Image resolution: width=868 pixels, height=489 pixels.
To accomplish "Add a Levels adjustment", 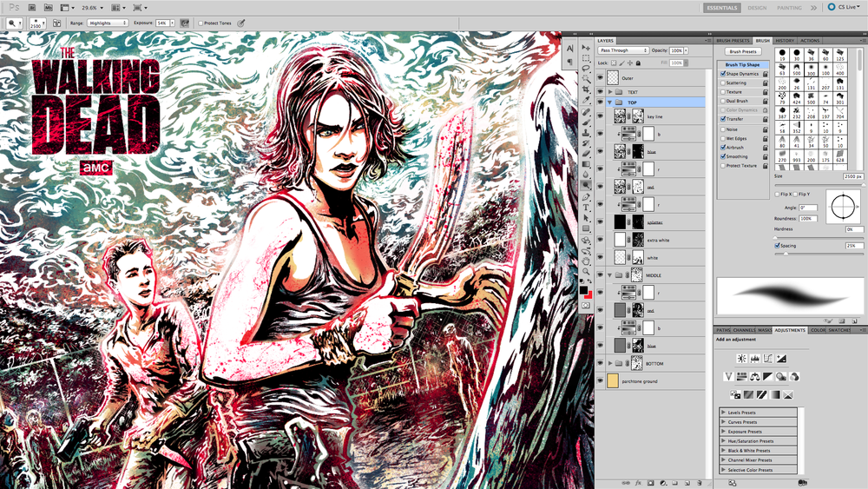I will coord(755,359).
